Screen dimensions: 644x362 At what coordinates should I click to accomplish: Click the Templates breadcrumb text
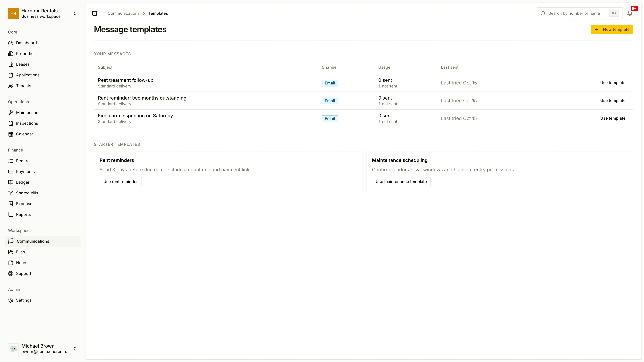[x=158, y=13]
